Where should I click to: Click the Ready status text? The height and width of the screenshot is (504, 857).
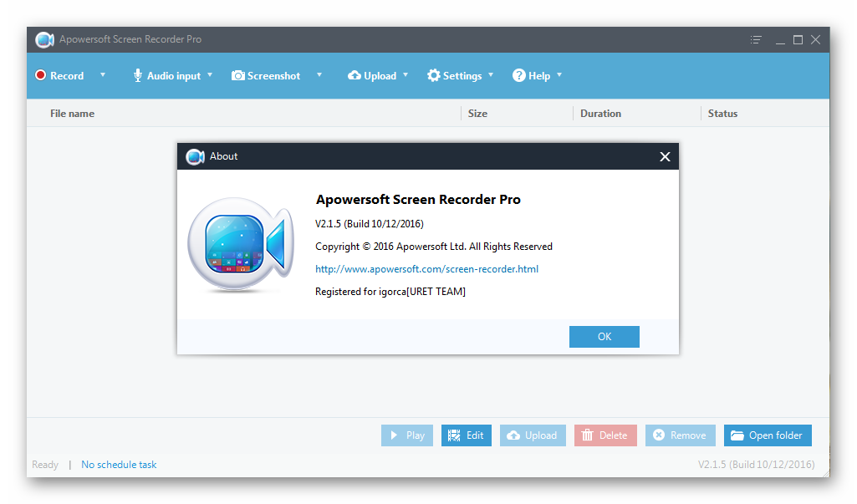pyautogui.click(x=45, y=465)
